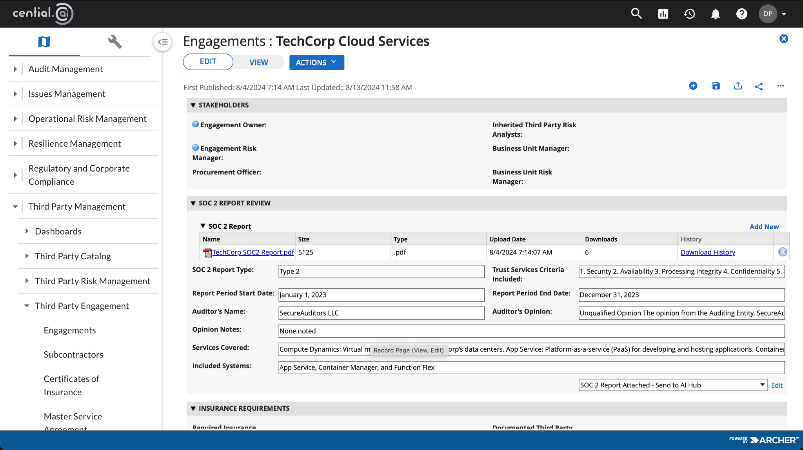Click the Auditor's Name input field

[381, 313]
